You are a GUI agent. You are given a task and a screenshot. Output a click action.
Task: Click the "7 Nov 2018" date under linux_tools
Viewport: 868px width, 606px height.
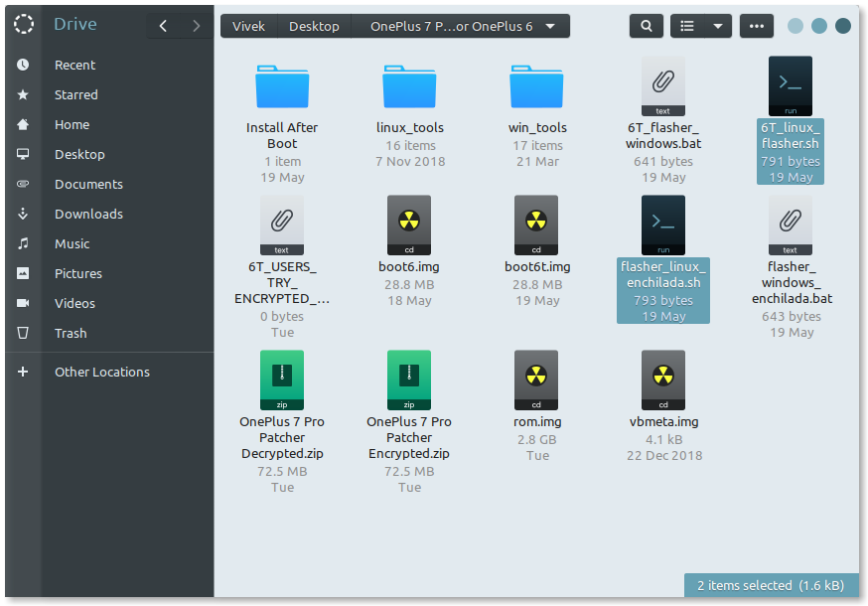click(x=410, y=162)
